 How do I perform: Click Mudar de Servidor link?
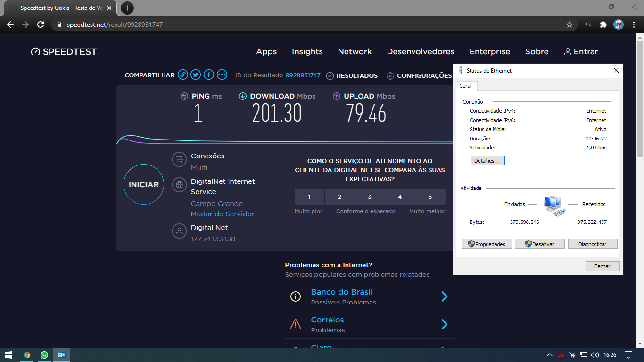[223, 214]
